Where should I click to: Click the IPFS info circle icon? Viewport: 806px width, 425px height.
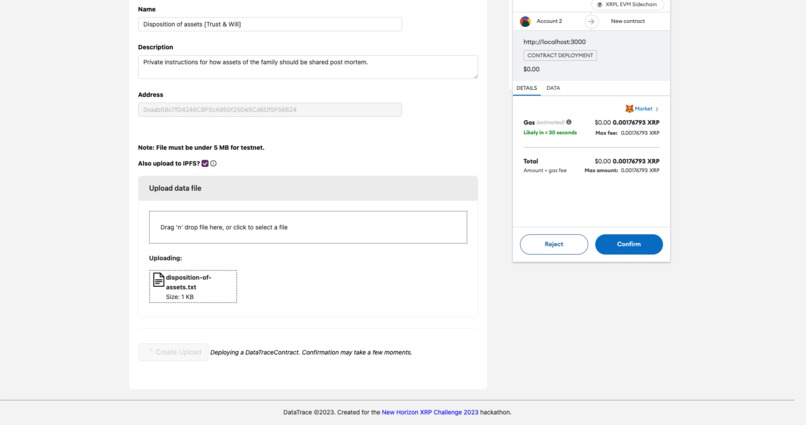213,163
